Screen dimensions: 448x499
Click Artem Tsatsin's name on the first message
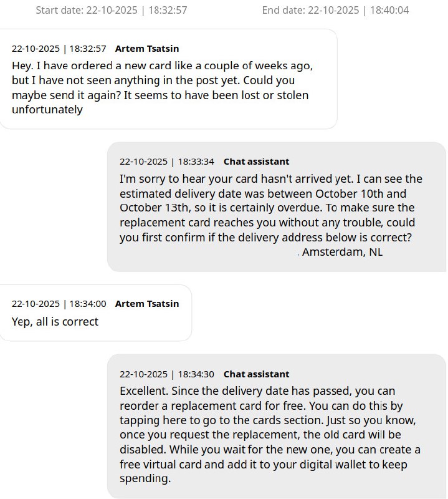click(x=147, y=48)
